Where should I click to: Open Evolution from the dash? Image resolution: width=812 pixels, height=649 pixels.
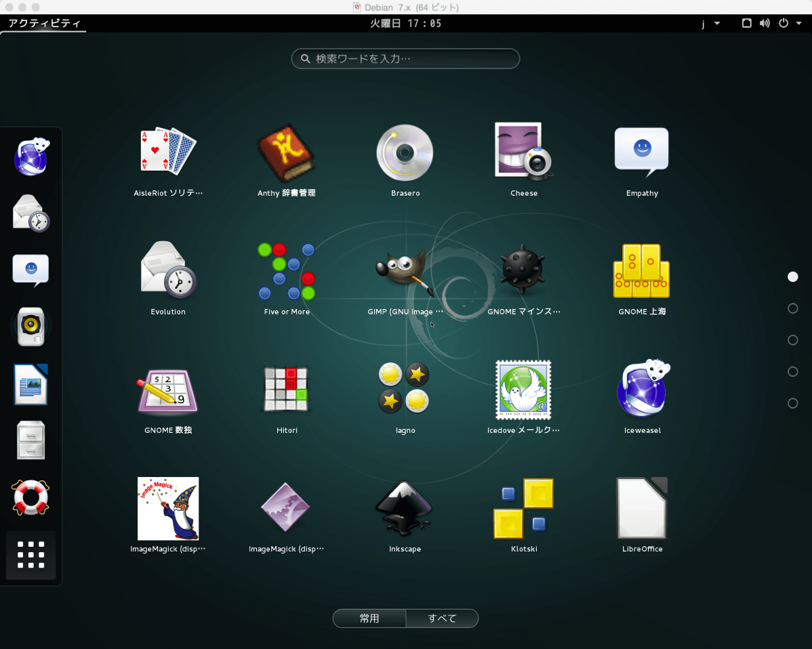click(31, 213)
